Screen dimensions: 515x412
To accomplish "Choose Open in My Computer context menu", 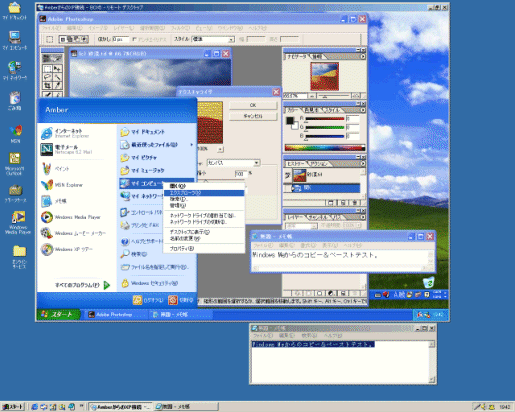I will (204, 186).
